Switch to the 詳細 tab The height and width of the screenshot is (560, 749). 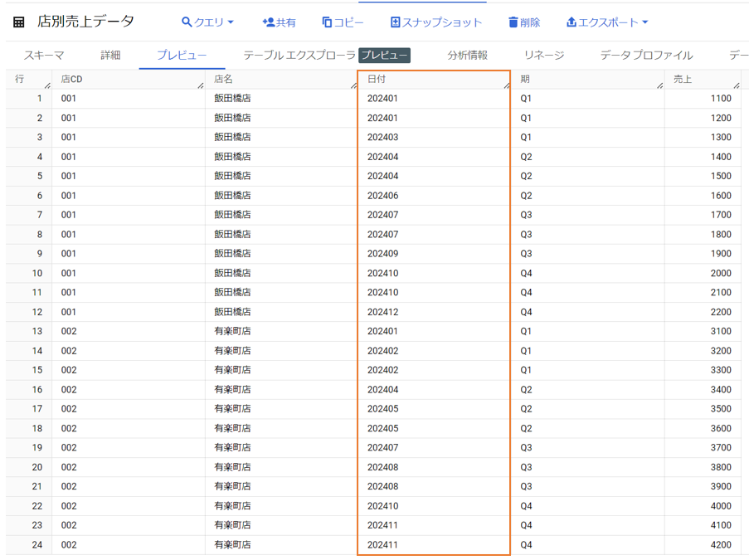[110, 56]
